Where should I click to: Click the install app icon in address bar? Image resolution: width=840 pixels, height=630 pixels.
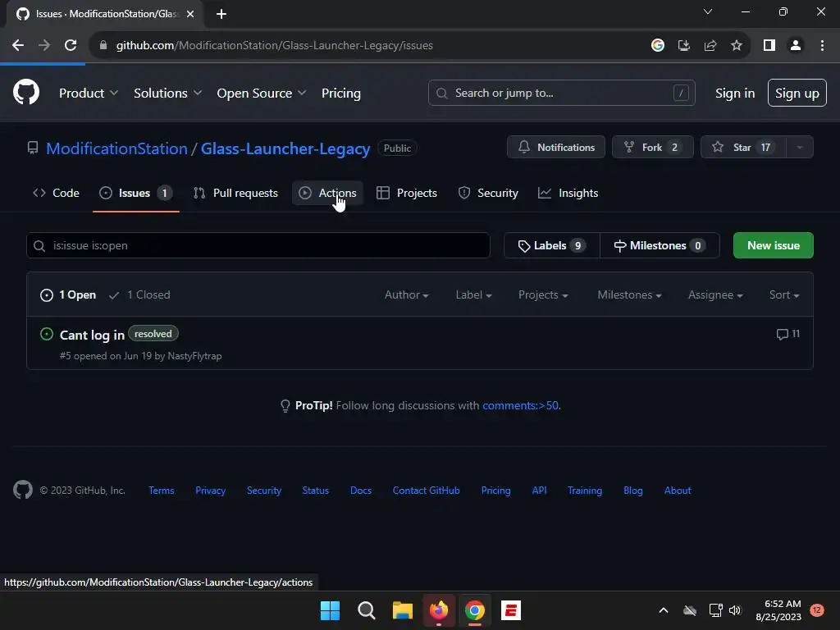[x=683, y=46]
